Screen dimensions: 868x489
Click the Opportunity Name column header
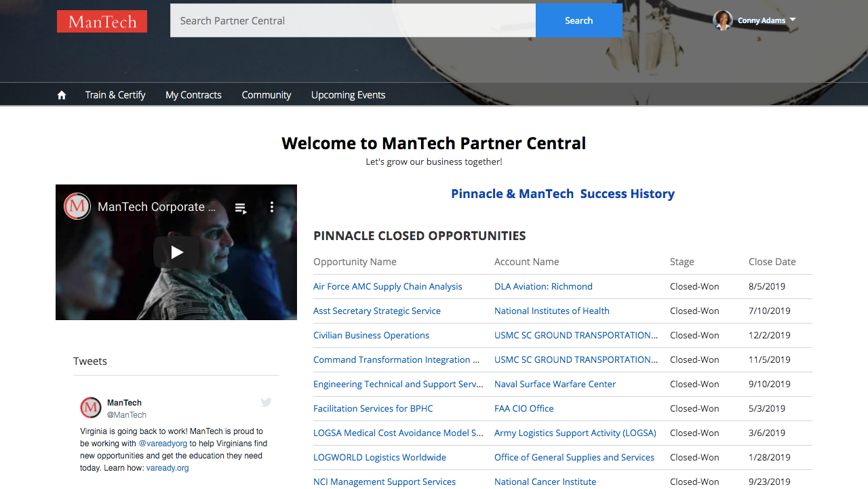tap(355, 262)
